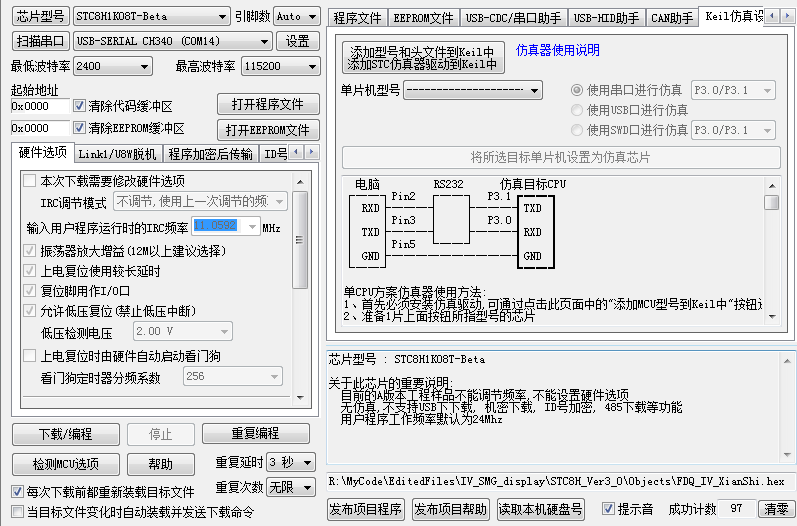Click the EEPROM start address field

40,128
